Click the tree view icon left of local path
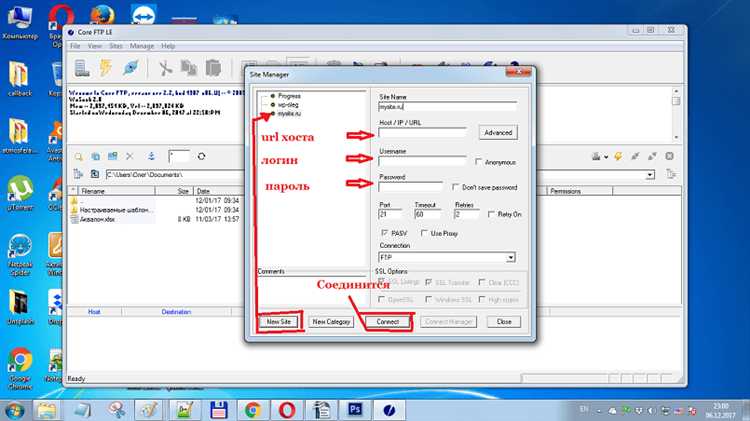Image resolution: width=750 pixels, height=421 pixels. tap(78, 174)
